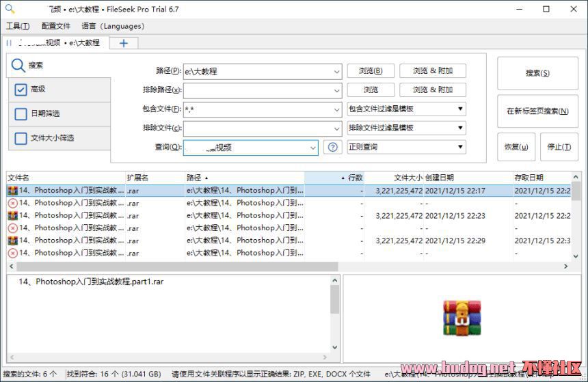Click the 停止(T) stop button
The width and height of the screenshot is (588, 382).
[559, 147]
